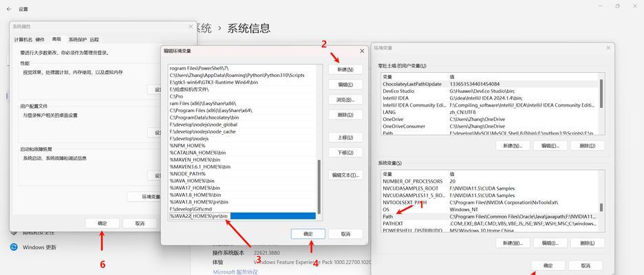644x275 pixels.
Task: Click 新建(N) in the 编辑环境变量 dialog
Action: [345, 69]
